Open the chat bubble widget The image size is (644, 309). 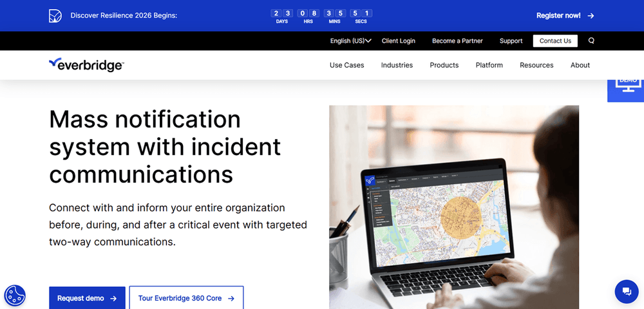click(625, 292)
